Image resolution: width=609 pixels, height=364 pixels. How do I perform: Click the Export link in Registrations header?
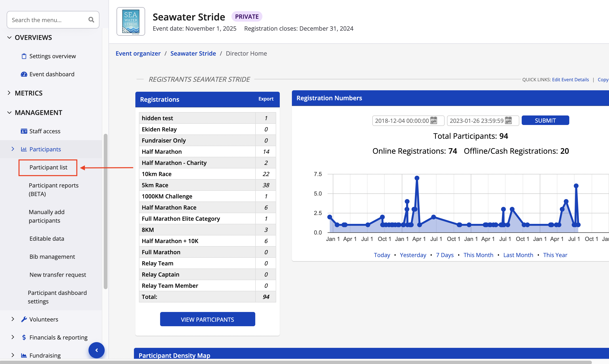pyautogui.click(x=266, y=99)
